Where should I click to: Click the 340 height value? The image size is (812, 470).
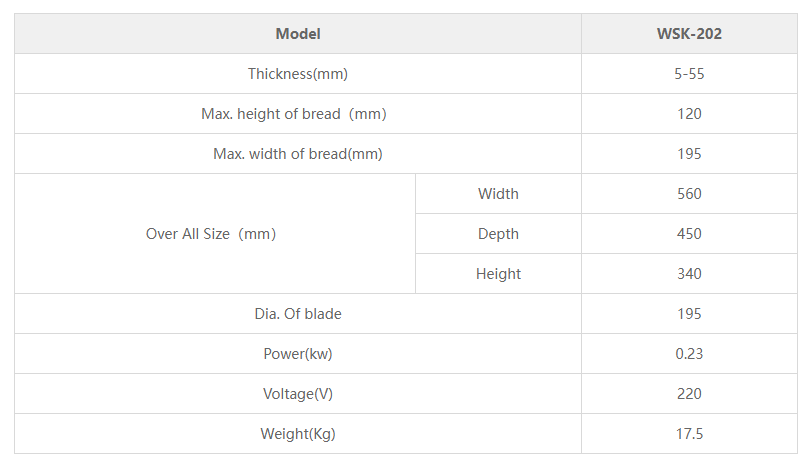689,274
